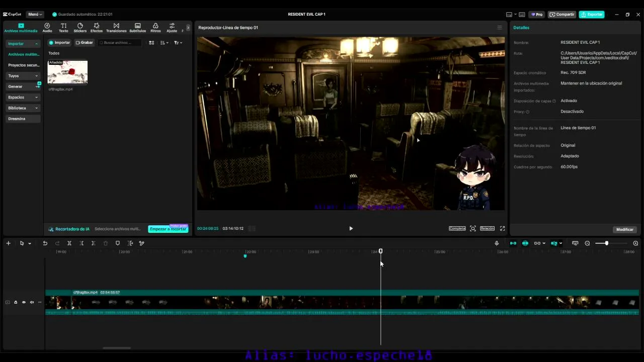Click the Modificar button

coord(625,230)
